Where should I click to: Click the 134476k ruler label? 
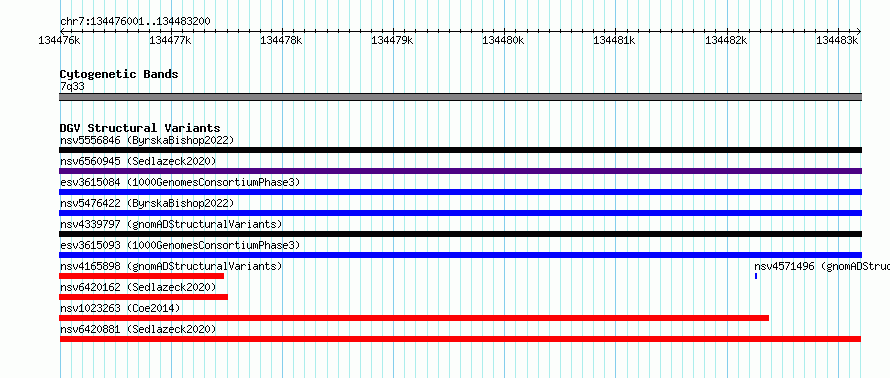tap(59, 40)
